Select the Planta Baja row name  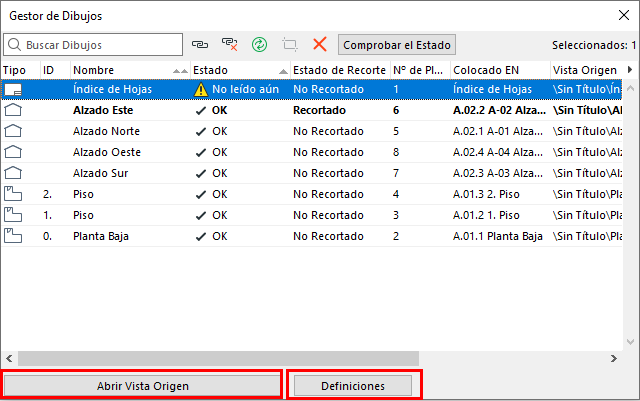[101, 236]
